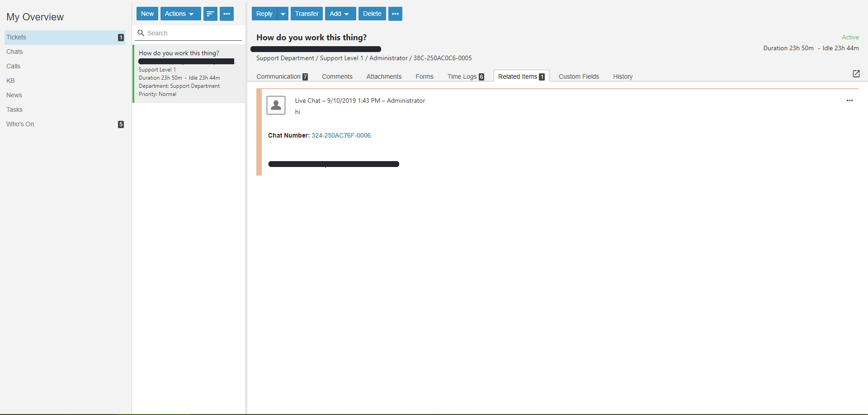868x415 pixels.
Task: Click the user avatar on Live Chat item
Action: click(x=276, y=105)
